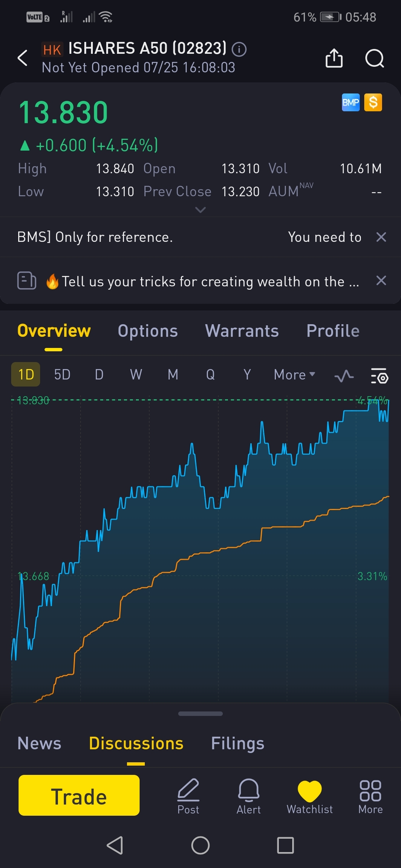Tap the orange dollar badge icon
The width and height of the screenshot is (401, 868).
click(373, 102)
